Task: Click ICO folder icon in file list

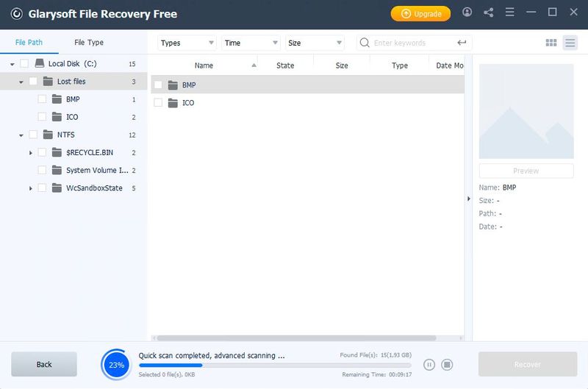Action: 173,103
